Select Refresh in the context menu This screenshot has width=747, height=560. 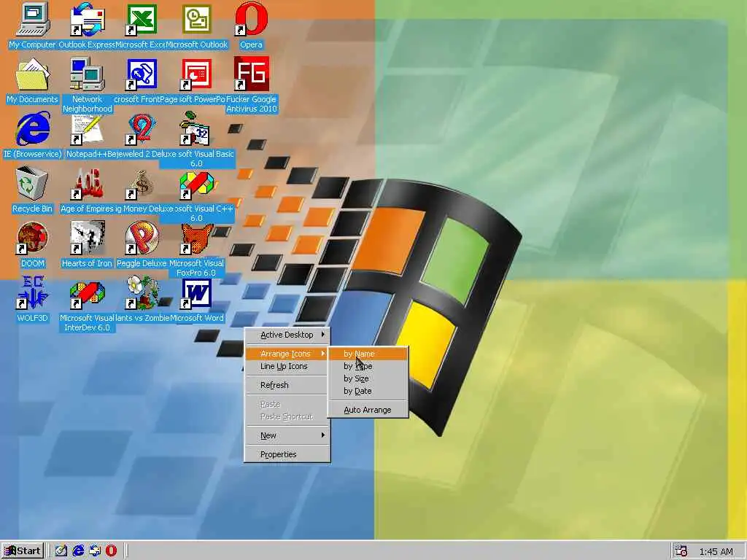coord(287,385)
